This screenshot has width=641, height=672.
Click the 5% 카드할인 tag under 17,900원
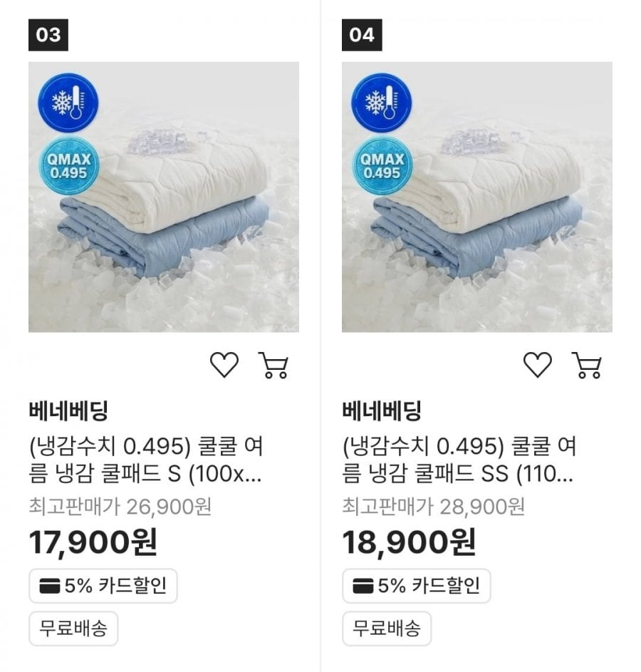(x=103, y=586)
